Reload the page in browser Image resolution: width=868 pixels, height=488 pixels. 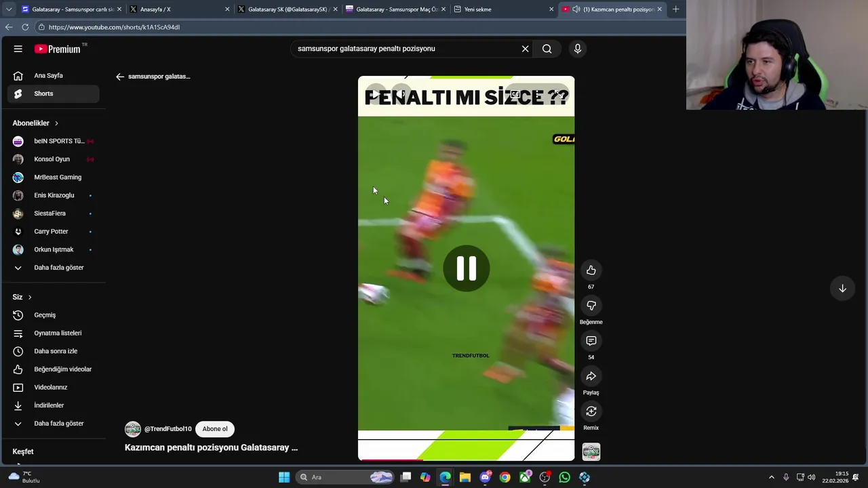(25, 27)
